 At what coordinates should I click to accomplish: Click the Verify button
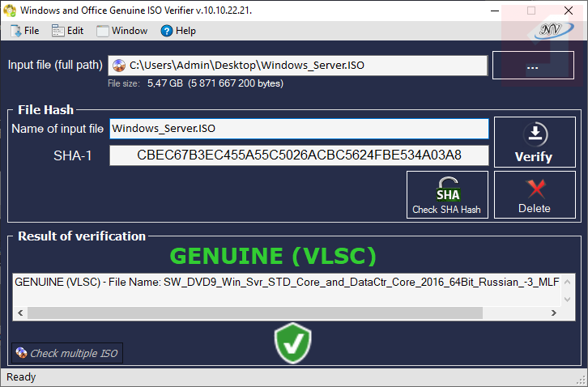[x=535, y=142]
